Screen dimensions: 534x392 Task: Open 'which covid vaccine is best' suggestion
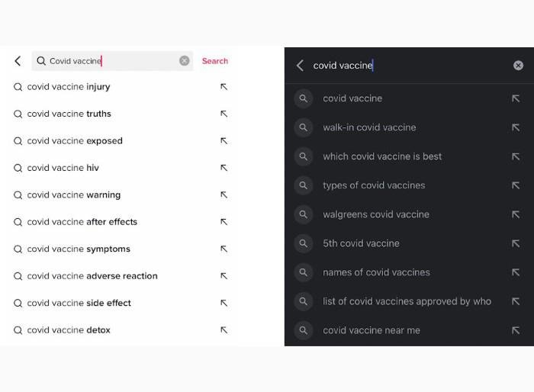[409, 156]
